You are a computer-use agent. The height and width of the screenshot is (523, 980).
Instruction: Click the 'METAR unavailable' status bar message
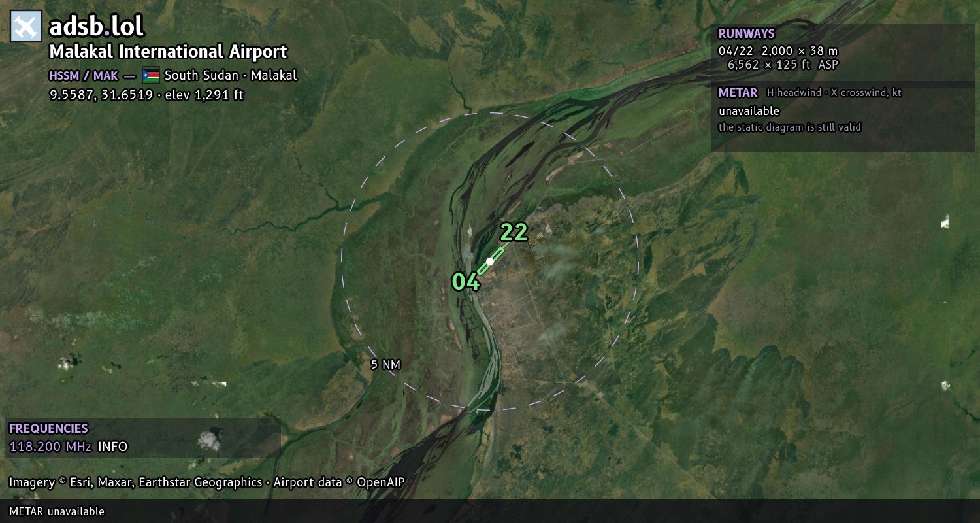click(57, 511)
